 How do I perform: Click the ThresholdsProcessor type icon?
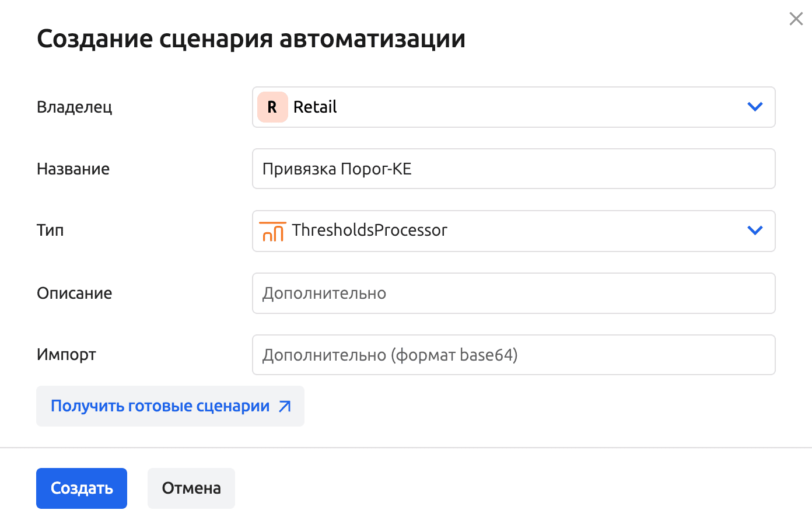pyautogui.click(x=272, y=231)
